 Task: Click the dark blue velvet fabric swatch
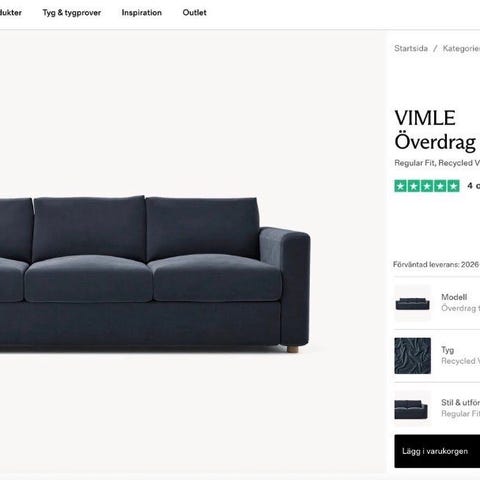click(x=413, y=356)
